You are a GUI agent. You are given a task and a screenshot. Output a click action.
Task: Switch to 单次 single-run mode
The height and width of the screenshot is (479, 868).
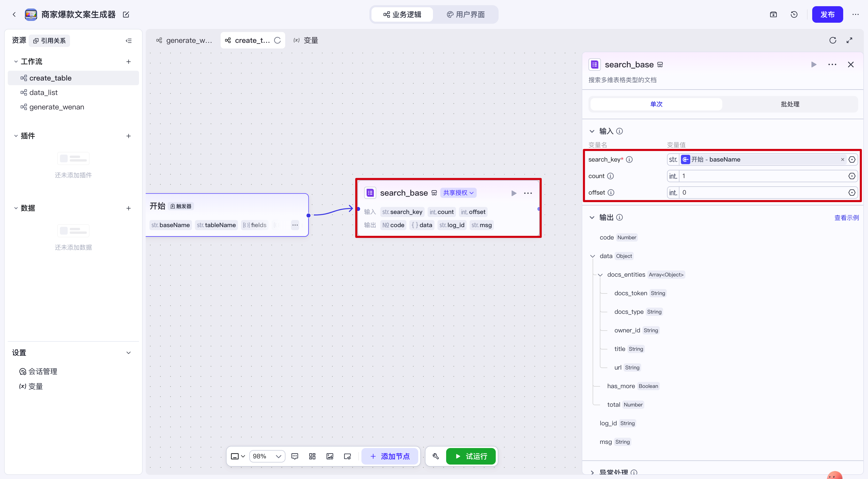[x=656, y=104]
